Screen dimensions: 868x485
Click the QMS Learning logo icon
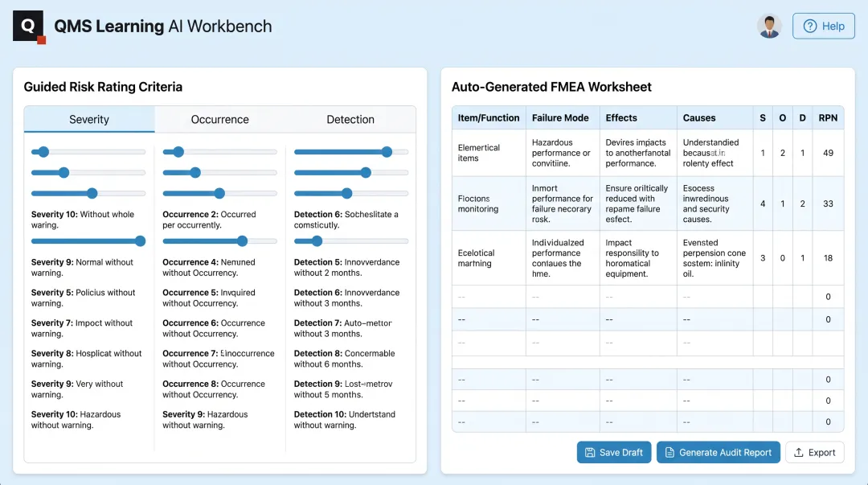[28, 27]
